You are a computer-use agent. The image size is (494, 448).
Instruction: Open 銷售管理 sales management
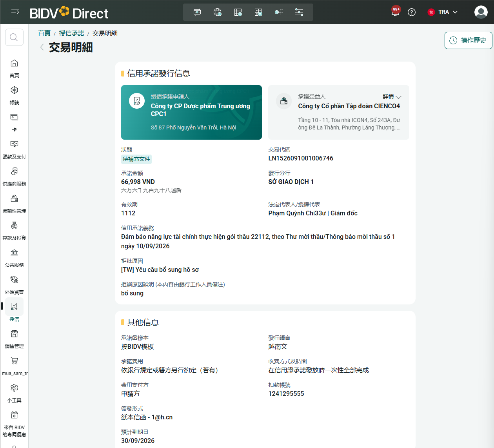[x=14, y=339]
